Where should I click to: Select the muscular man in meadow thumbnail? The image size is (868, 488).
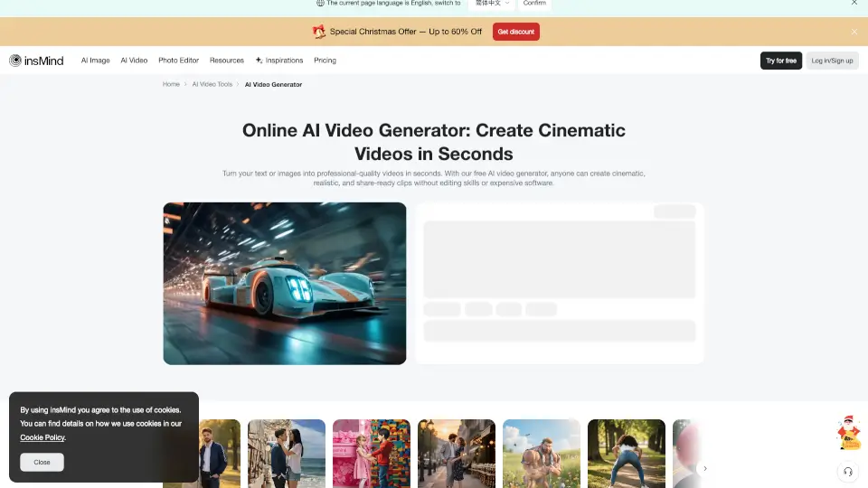(542, 454)
